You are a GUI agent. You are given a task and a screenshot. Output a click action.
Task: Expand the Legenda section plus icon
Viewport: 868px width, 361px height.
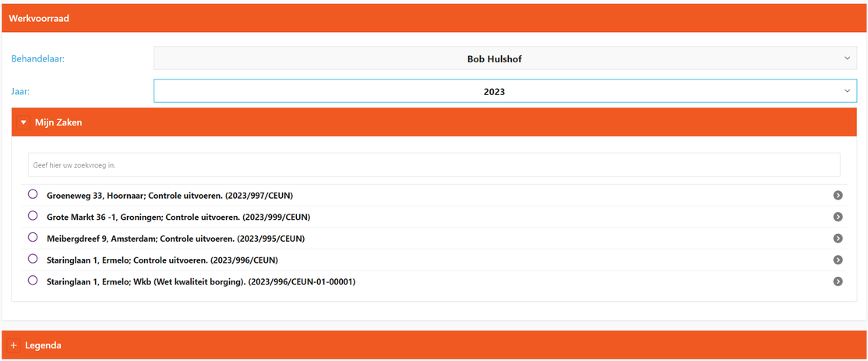click(x=13, y=345)
